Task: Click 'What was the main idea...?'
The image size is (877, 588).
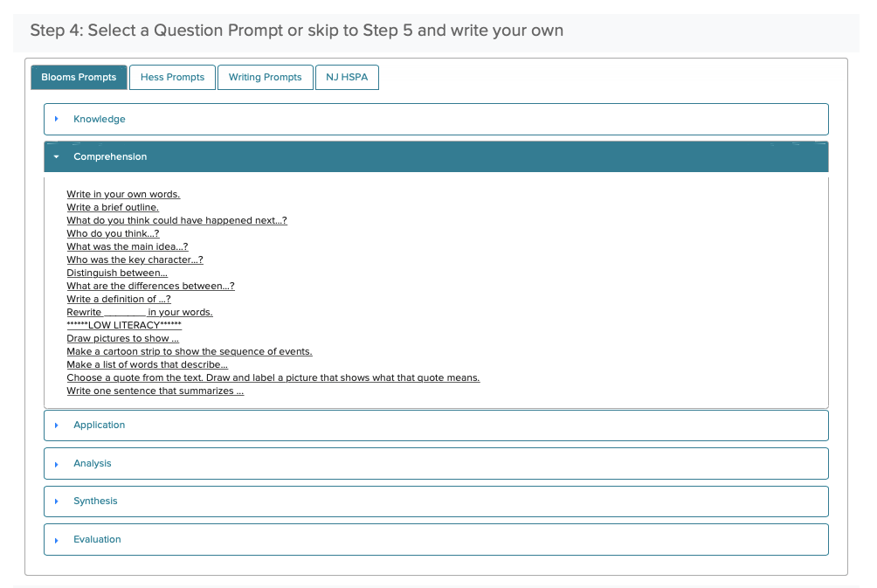Action: point(127,246)
